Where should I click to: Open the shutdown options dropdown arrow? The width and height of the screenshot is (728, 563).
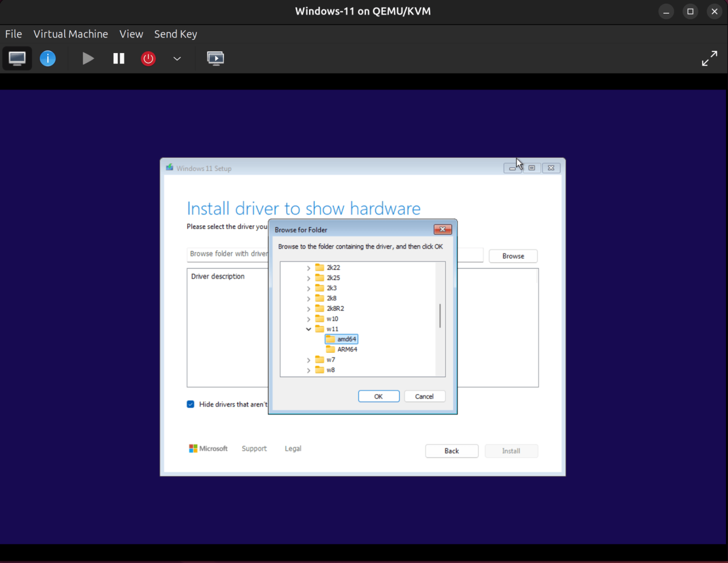177,59
